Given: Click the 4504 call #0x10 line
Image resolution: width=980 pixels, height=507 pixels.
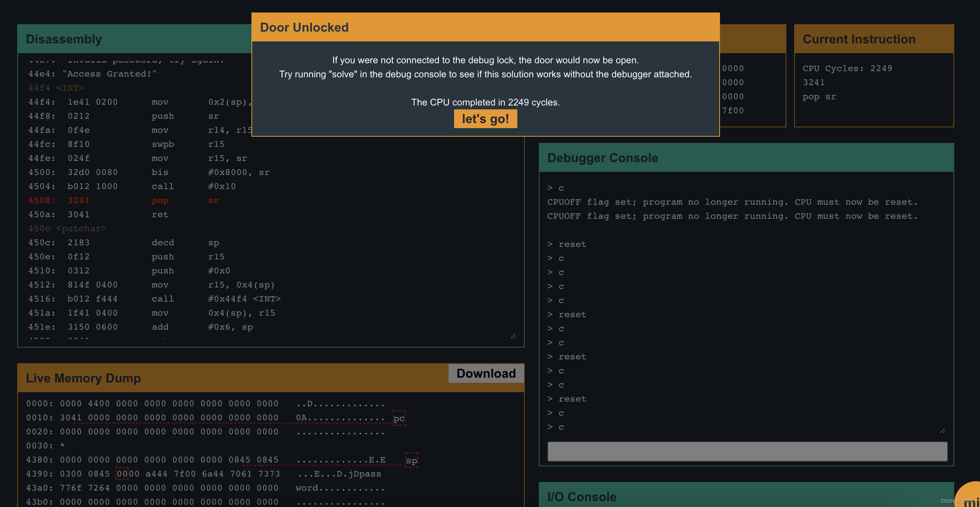Looking at the screenshot, I should [132, 186].
